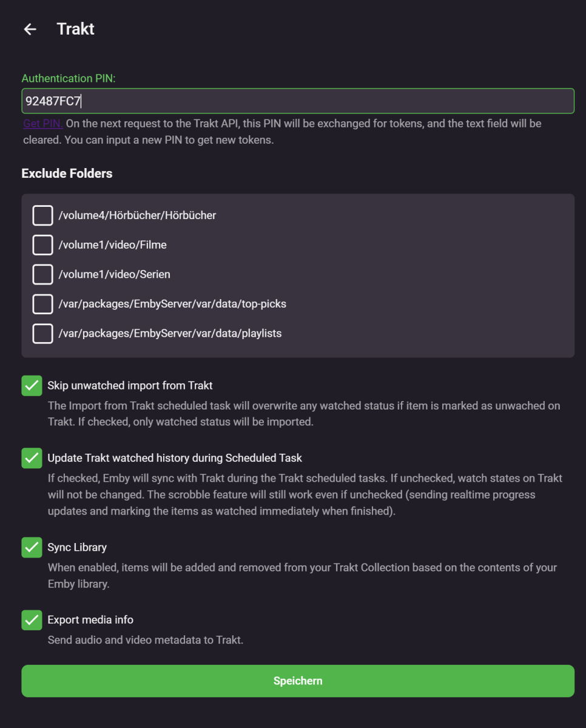This screenshot has width=586, height=728.
Task: Go back using the arrow icon
Action: tap(30, 29)
